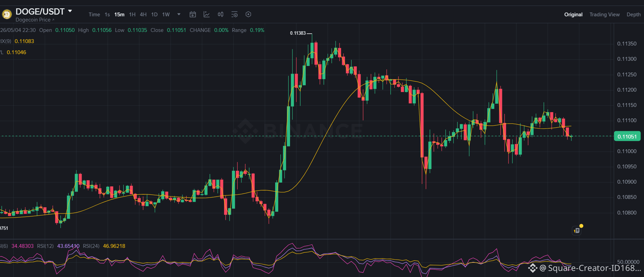The image size is (644, 277).
Task: Click the Dogecoin coin logo
Action: (7, 14)
